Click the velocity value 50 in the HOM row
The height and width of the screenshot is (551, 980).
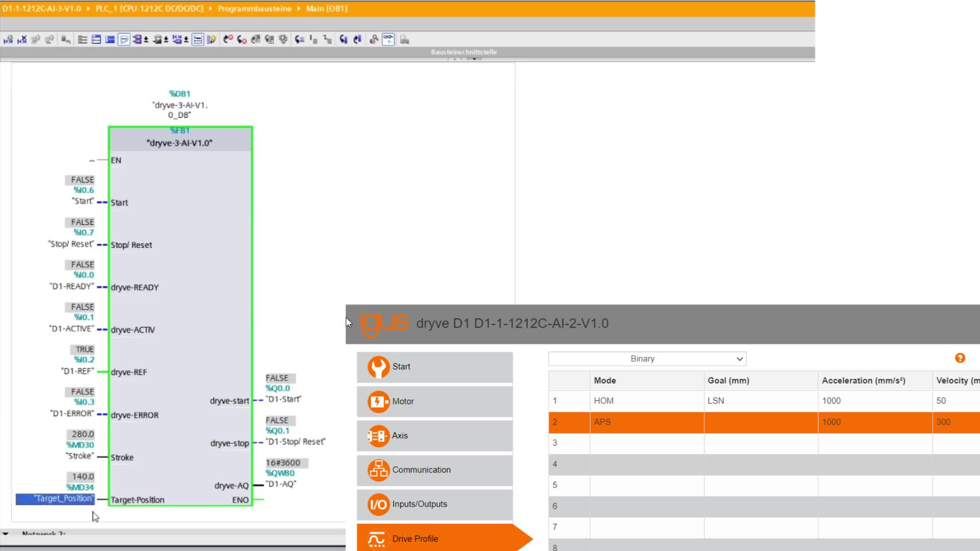pos(941,401)
